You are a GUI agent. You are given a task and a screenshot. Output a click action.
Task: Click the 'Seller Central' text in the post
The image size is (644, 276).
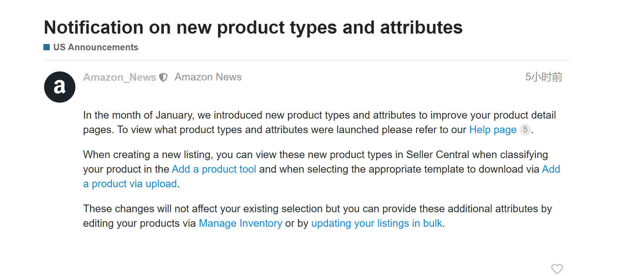coord(438,155)
